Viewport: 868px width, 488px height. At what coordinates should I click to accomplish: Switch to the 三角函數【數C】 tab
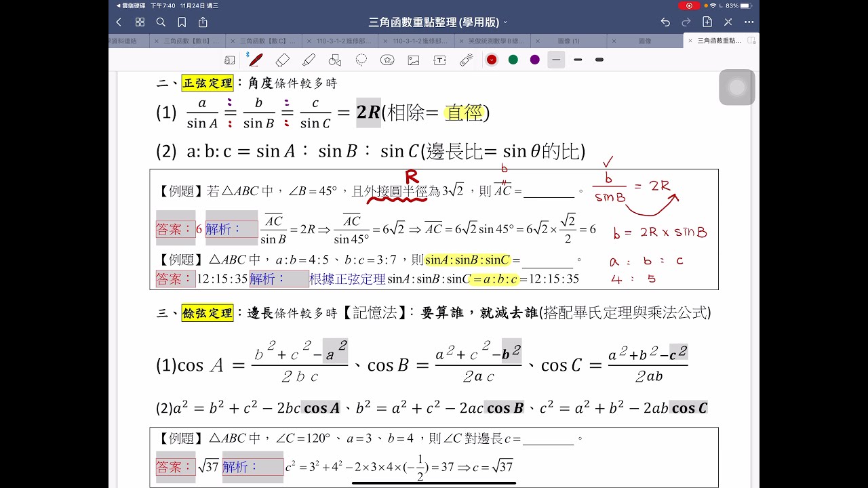pos(263,41)
